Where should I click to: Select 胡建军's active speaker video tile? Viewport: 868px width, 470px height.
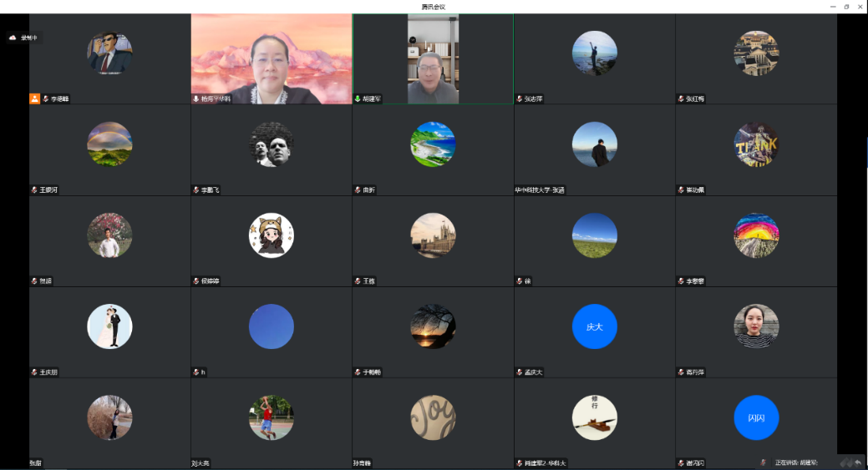(x=433, y=58)
